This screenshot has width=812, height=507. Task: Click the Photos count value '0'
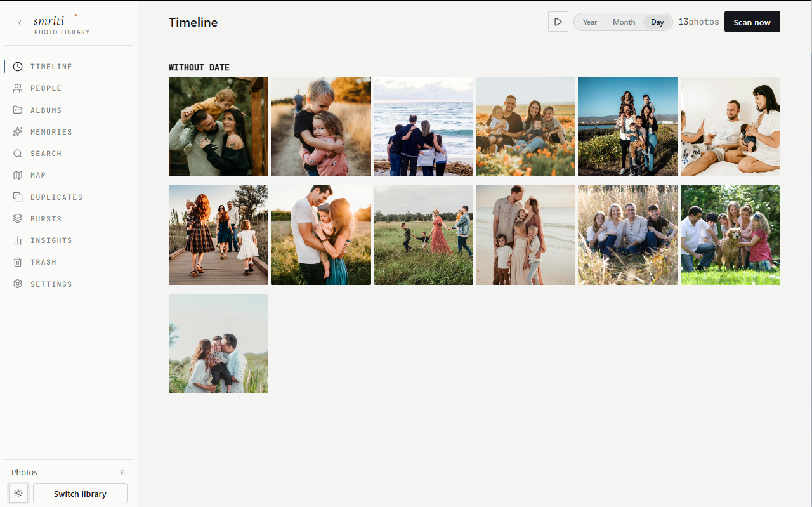click(123, 473)
